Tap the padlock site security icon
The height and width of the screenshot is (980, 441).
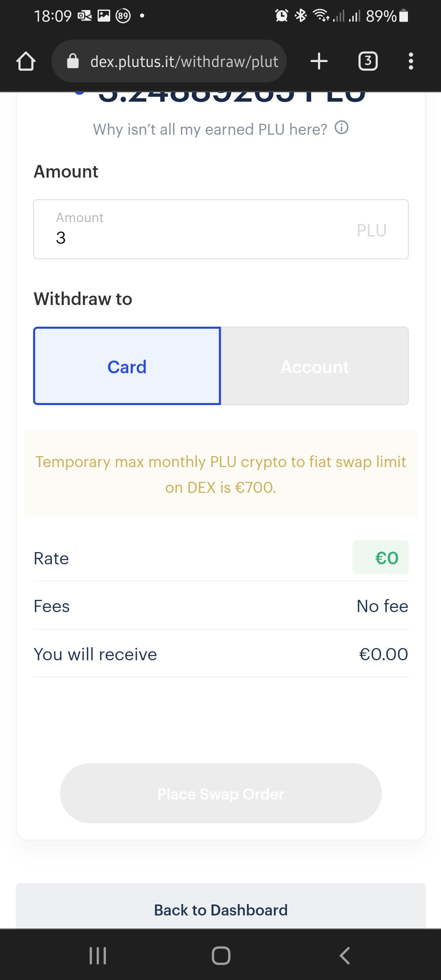[x=73, y=61]
